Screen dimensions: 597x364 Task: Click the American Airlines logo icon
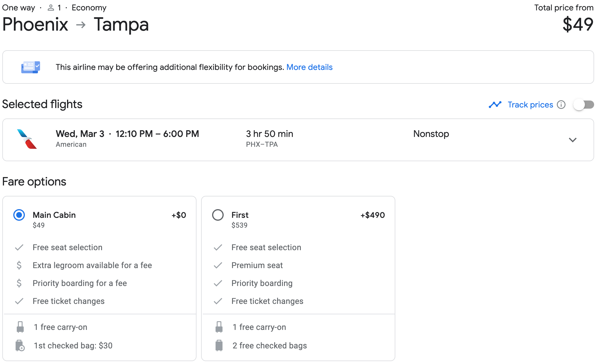coord(27,139)
